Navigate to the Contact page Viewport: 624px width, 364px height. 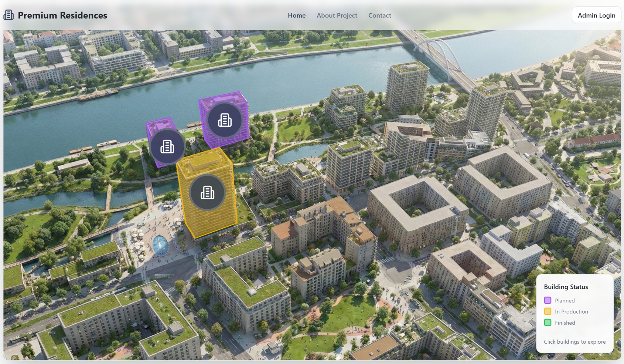(380, 15)
